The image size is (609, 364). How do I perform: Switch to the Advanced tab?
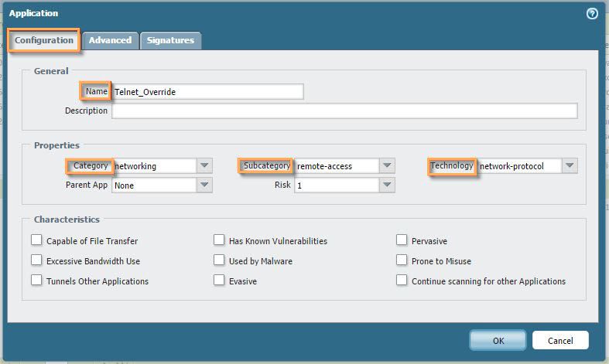(x=110, y=40)
